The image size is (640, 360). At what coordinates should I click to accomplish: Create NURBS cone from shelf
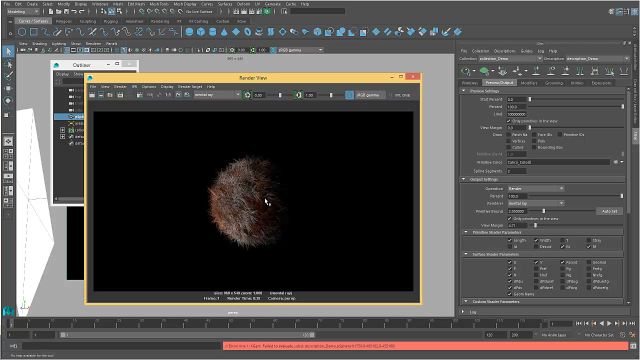(x=224, y=32)
